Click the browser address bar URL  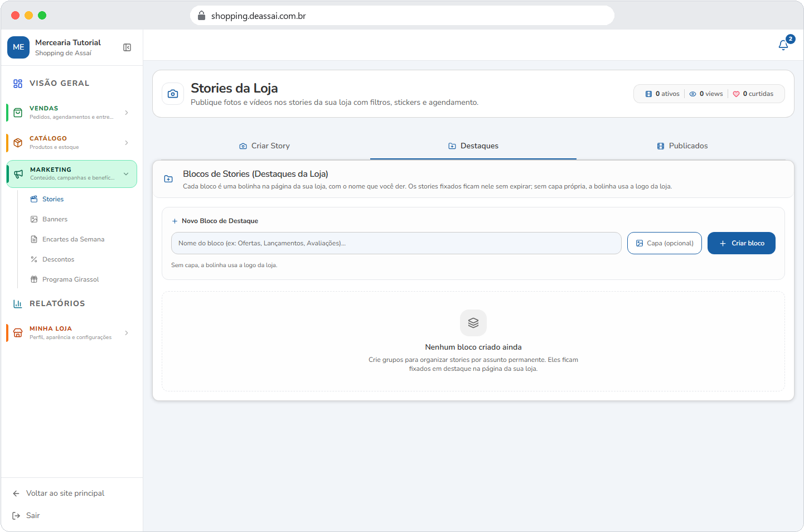tap(259, 16)
